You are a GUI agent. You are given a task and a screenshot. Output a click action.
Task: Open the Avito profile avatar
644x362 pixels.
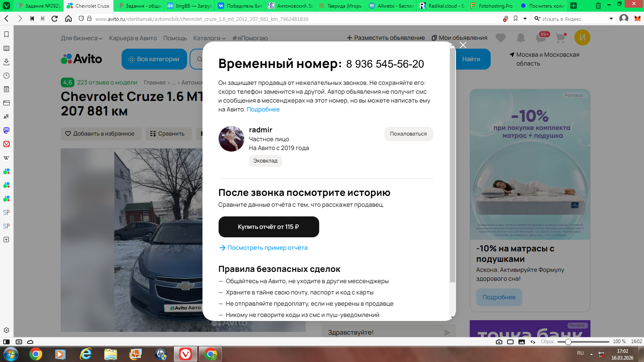[x=582, y=37]
